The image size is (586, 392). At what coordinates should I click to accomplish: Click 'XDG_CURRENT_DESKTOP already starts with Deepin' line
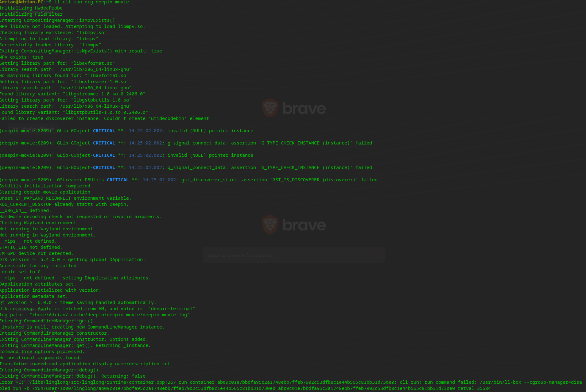click(x=64, y=204)
